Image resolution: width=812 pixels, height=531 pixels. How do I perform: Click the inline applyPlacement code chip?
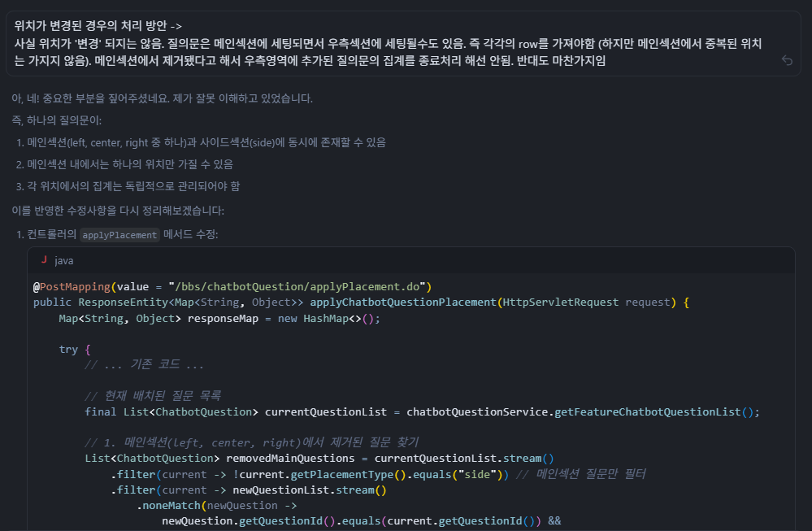(x=119, y=235)
